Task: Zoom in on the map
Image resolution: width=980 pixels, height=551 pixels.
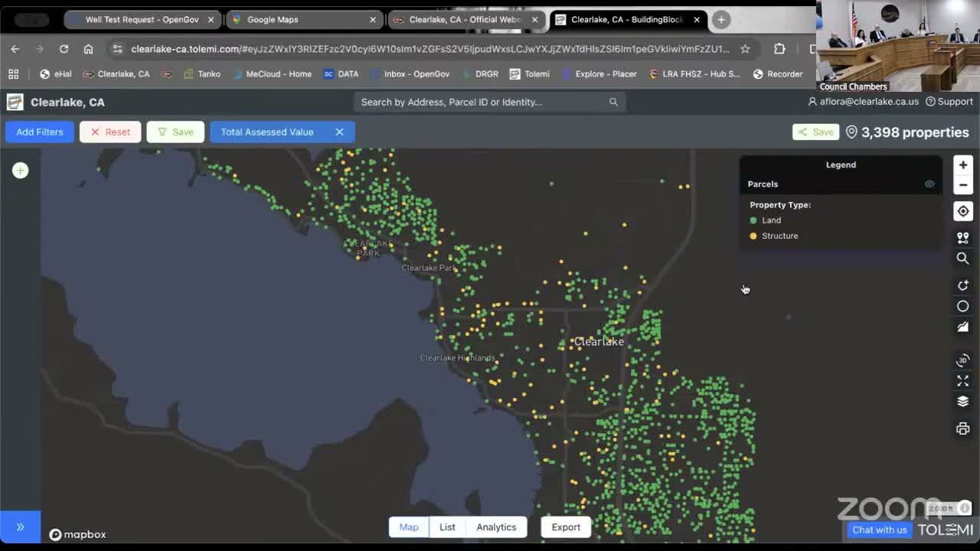Action: [963, 165]
